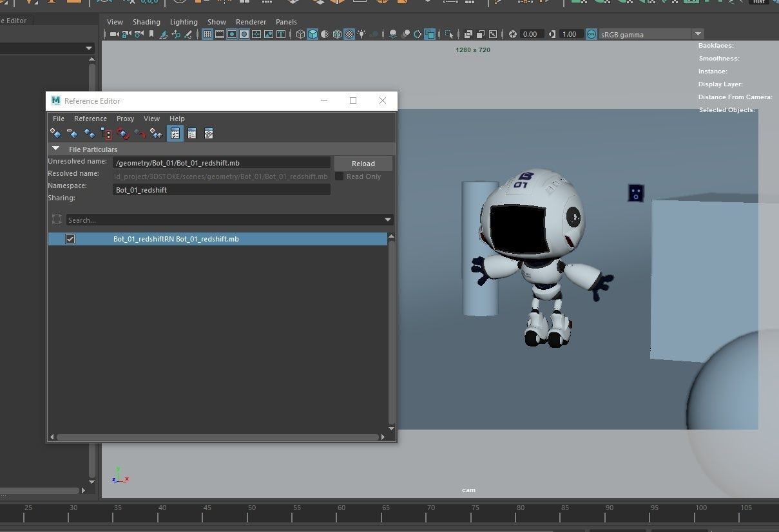The image size is (779, 532).
Task: Click Wireframe on Shaded icon
Action: point(337,34)
